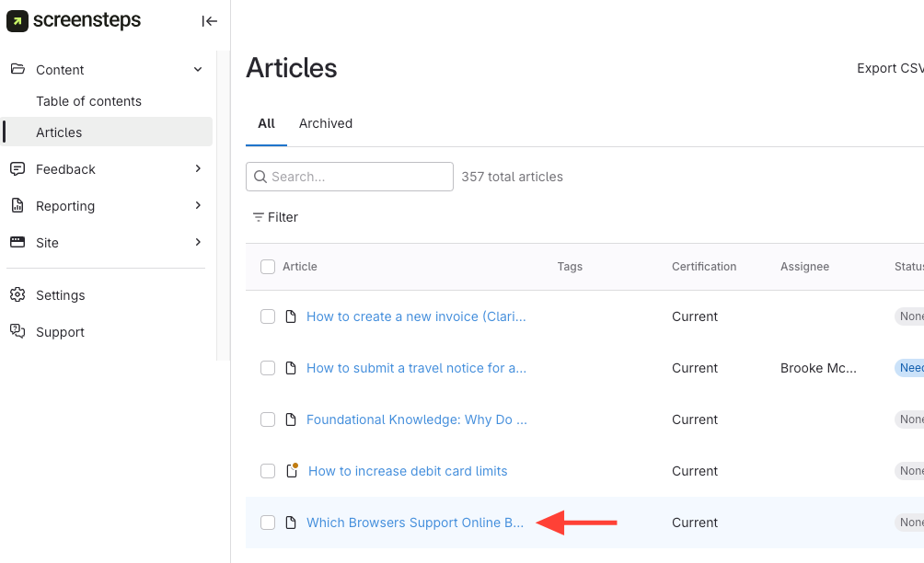Click the Reporting document icon
This screenshot has height=563, width=924.
[x=17, y=206]
